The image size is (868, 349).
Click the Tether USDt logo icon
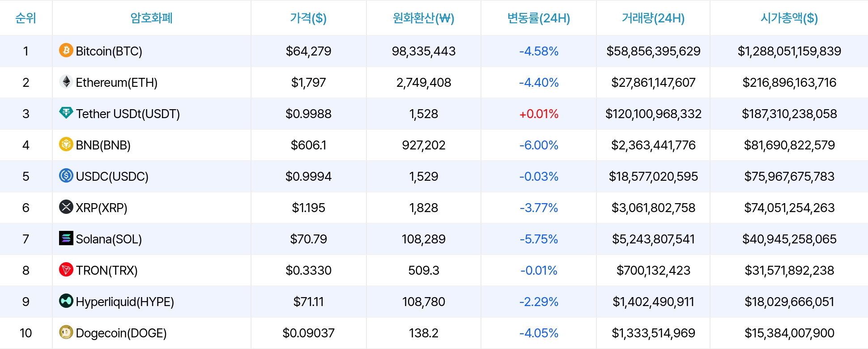(x=66, y=113)
